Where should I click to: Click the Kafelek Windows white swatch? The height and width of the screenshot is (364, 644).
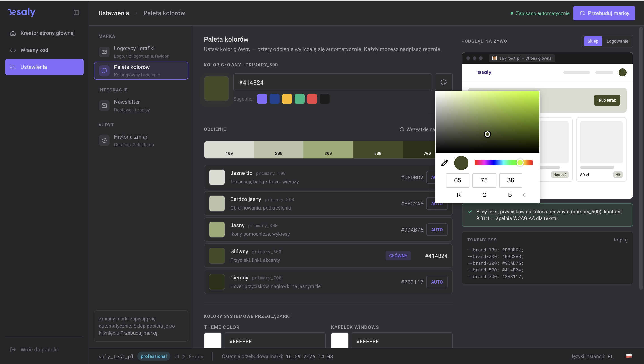pos(340,341)
